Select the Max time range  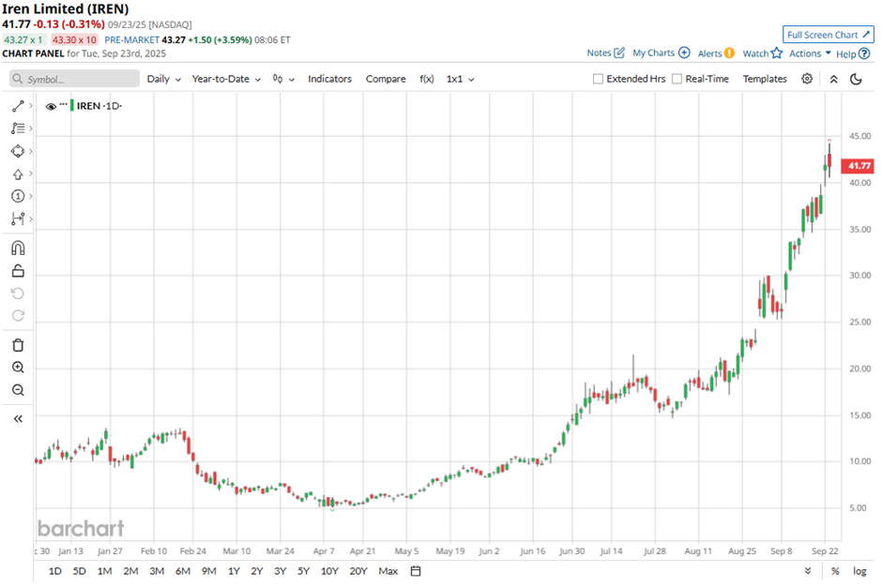coord(388,571)
